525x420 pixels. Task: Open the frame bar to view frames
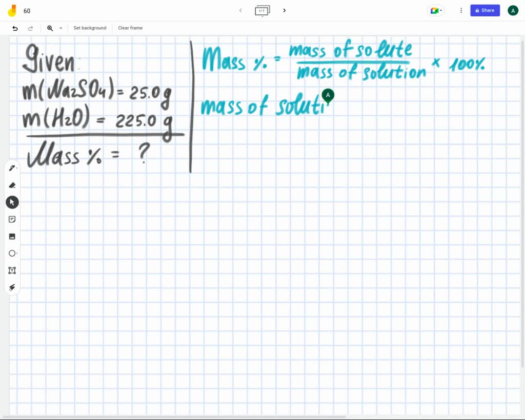tap(262, 10)
